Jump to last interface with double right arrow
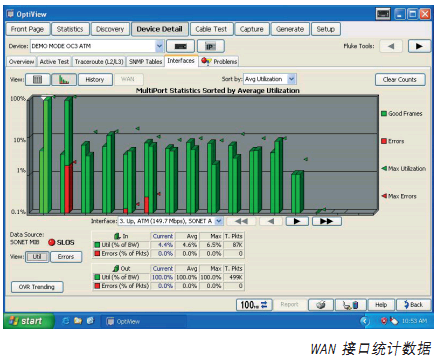438x362 pixels. [x=326, y=221]
